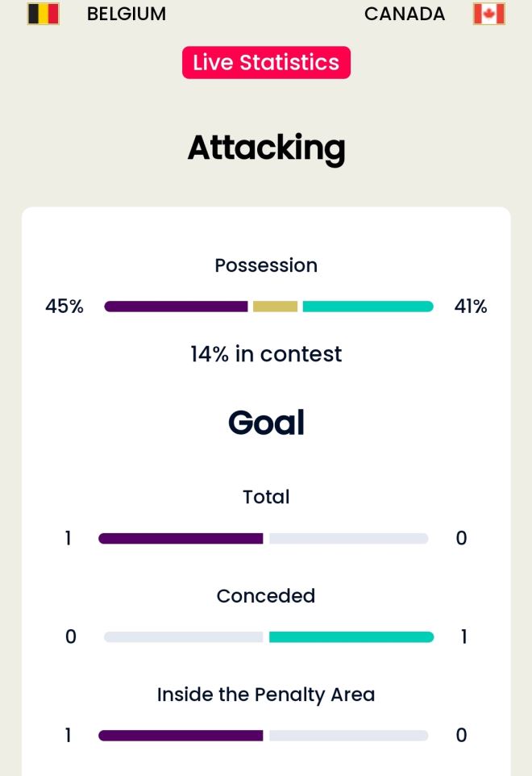Open the Live Statistics badge
Image resolution: width=532 pixels, height=776 pixels.
266,62
